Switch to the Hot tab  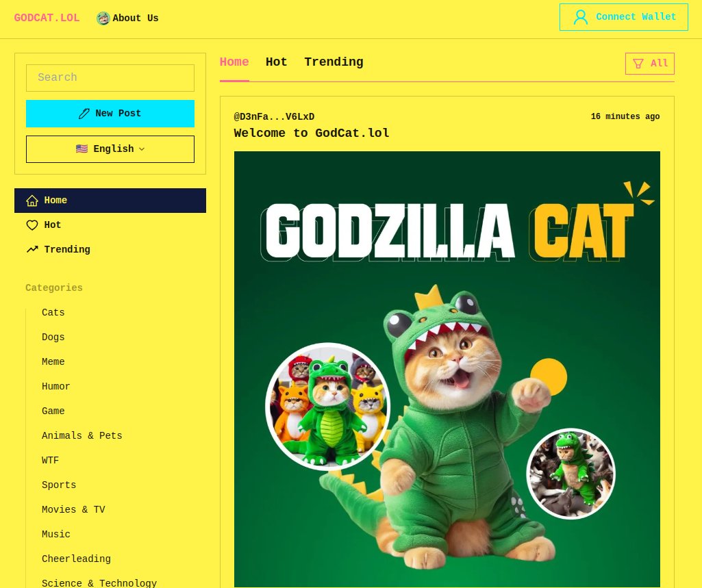pos(276,62)
